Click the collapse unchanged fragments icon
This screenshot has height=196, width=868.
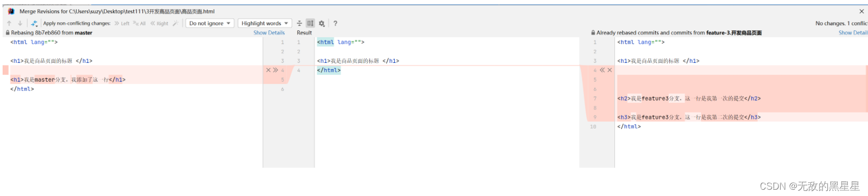pos(299,23)
